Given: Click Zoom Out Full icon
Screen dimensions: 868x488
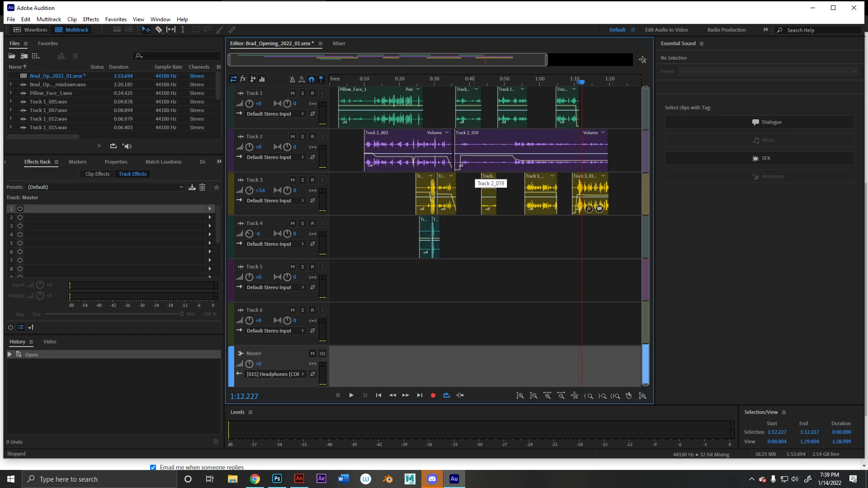Looking at the screenshot, I should pyautogui.click(x=574, y=396).
